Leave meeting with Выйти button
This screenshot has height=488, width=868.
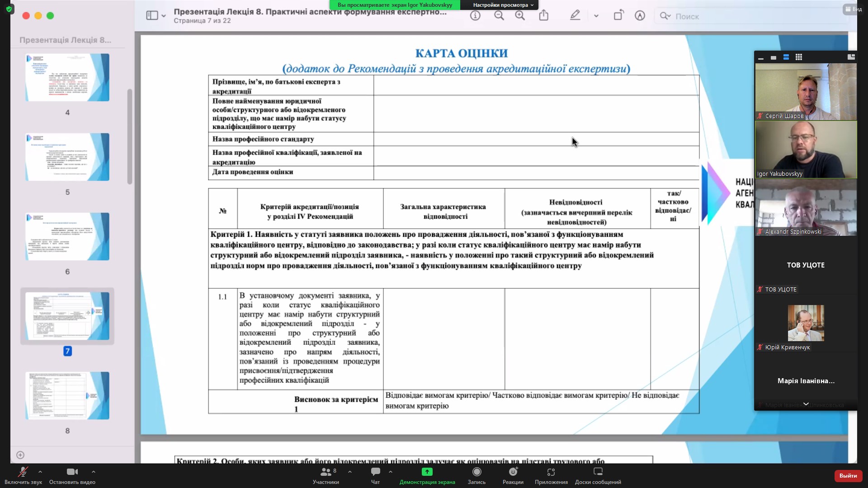tap(848, 476)
